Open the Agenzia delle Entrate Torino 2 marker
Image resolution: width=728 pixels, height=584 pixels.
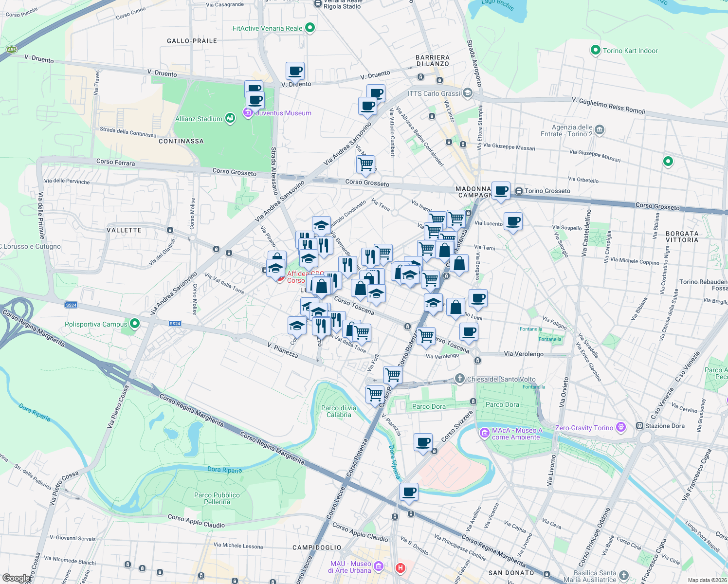pyautogui.click(x=599, y=130)
